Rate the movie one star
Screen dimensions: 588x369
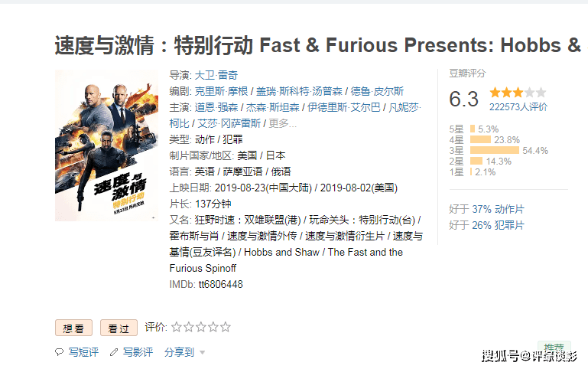(177, 327)
